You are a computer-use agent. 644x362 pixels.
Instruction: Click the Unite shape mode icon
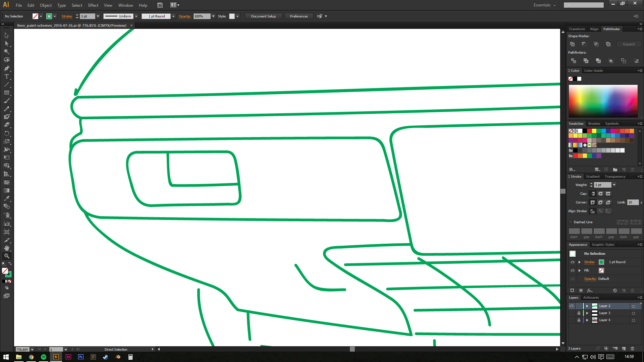click(572, 44)
